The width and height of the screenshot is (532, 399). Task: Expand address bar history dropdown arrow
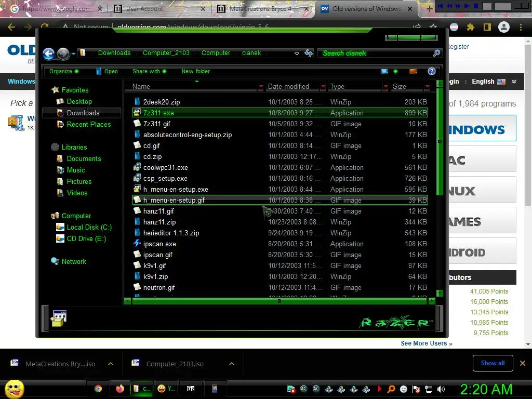[297, 54]
